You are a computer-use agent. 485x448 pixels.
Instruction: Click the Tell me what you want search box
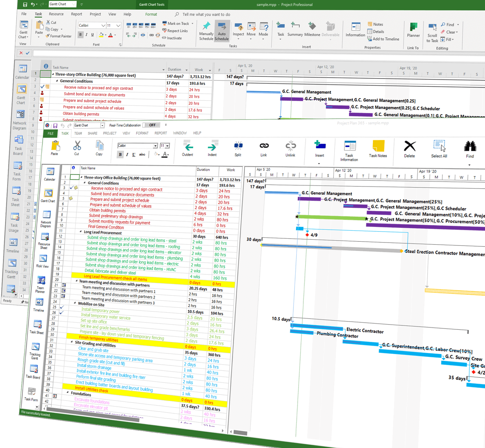(206, 14)
